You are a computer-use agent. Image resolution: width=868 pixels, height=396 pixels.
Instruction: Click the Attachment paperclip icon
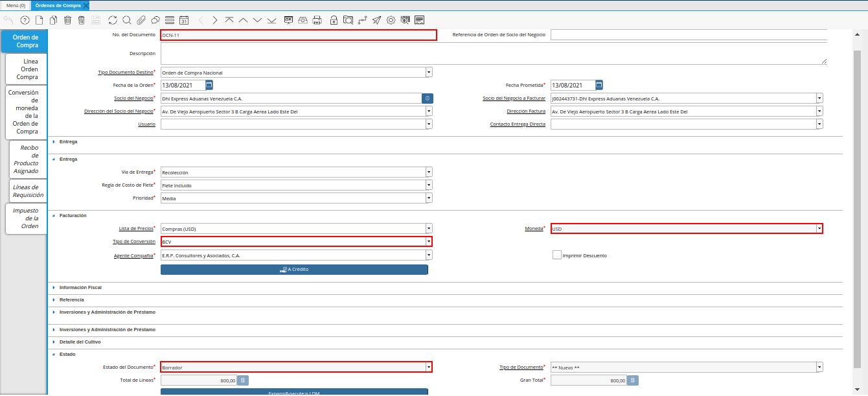141,20
